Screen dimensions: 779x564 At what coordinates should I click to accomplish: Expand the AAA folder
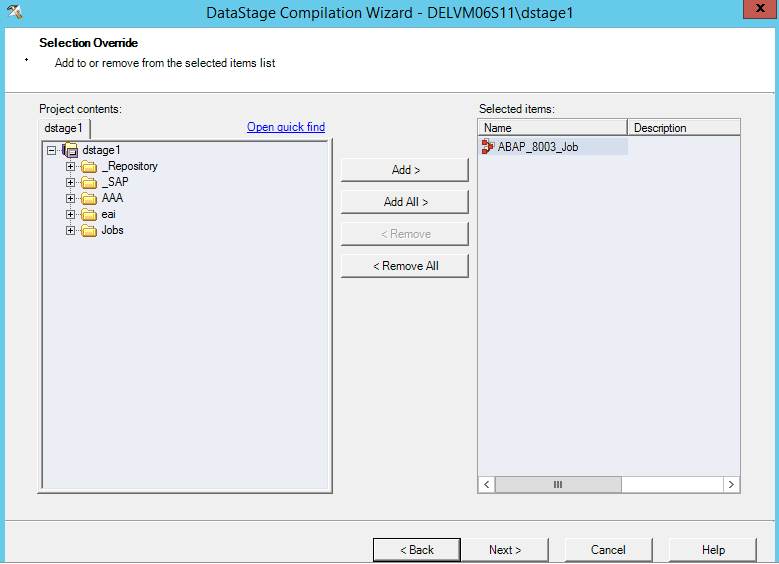(x=71, y=198)
